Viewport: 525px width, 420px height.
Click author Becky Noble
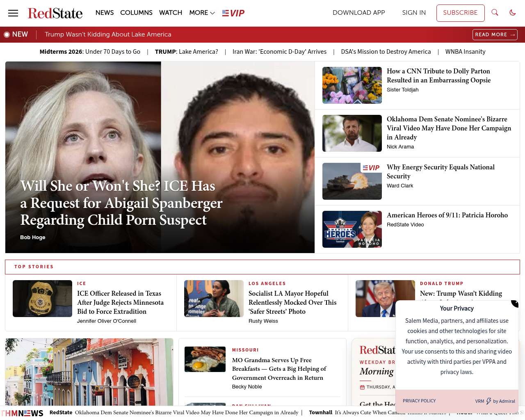(247, 387)
